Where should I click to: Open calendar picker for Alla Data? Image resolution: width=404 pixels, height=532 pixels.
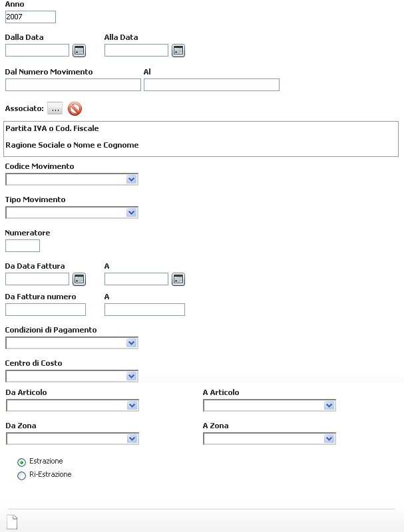[178, 51]
